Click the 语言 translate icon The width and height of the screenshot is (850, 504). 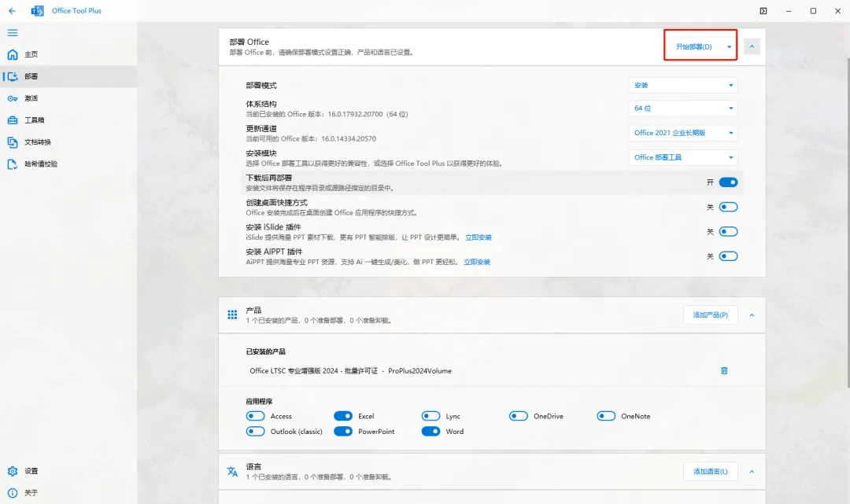click(232, 472)
